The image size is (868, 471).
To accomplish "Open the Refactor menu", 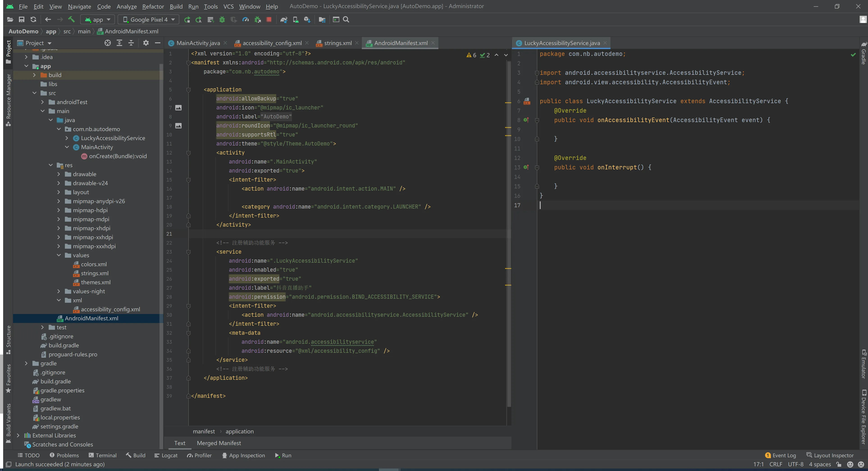I will (x=153, y=6).
